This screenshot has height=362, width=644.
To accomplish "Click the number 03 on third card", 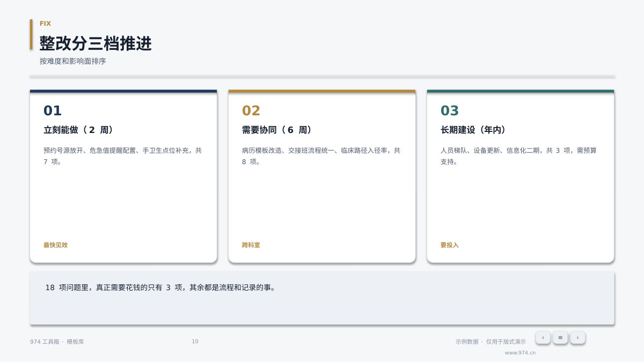I will 450,111.
